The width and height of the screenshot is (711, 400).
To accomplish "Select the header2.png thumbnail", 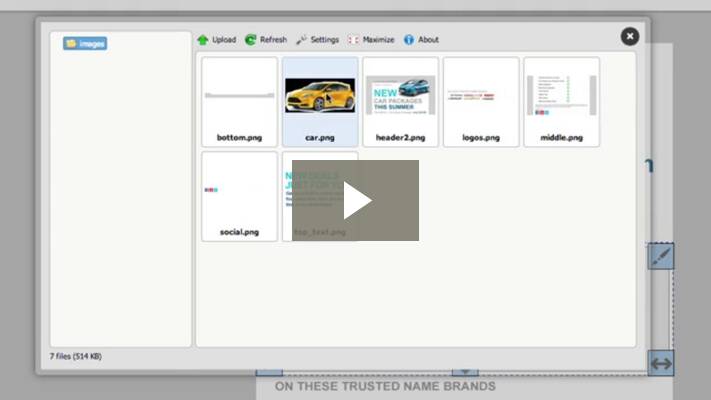I will click(x=400, y=102).
